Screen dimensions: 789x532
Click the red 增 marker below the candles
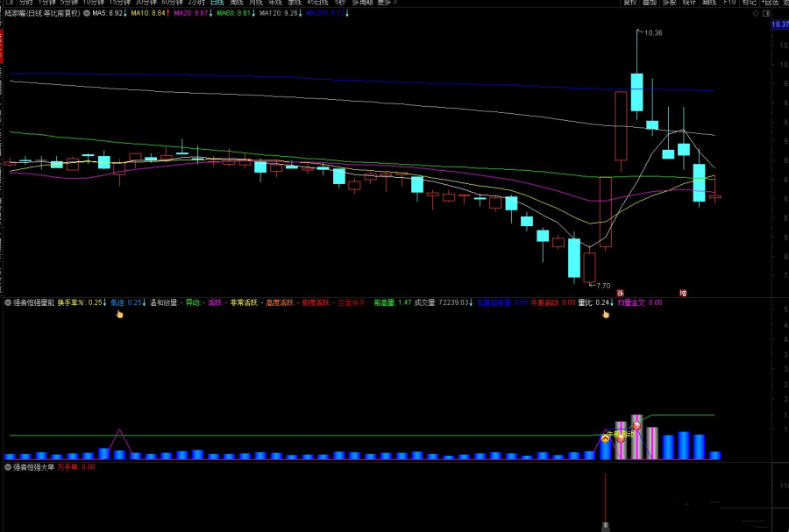click(682, 293)
